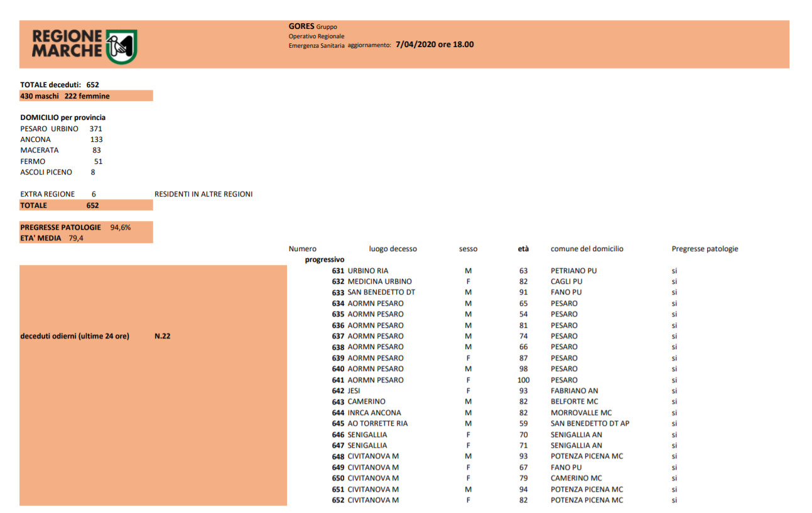Click the age value 54

pos(523,314)
